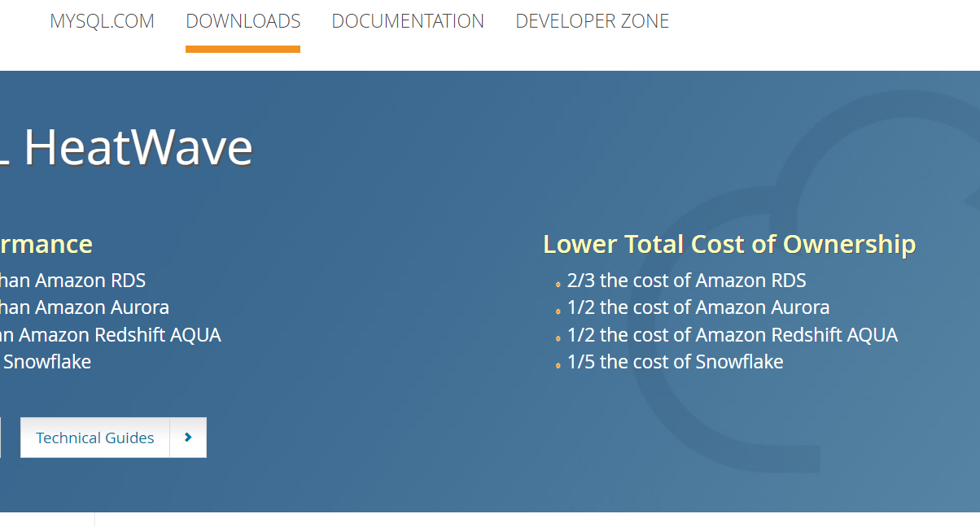Click '1/2 the cost of Amazon Redshift AQUA'
Viewport: 980px width, 527px height.
point(733,335)
